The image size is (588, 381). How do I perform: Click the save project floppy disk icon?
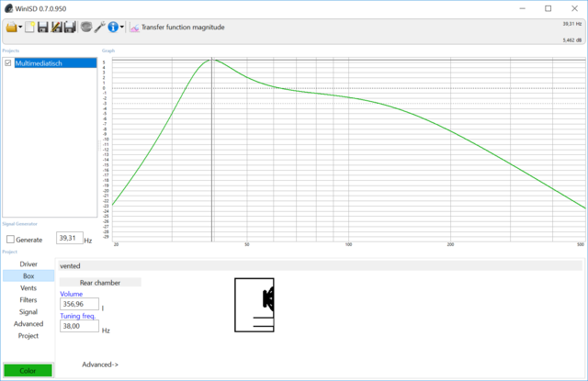[x=43, y=28]
